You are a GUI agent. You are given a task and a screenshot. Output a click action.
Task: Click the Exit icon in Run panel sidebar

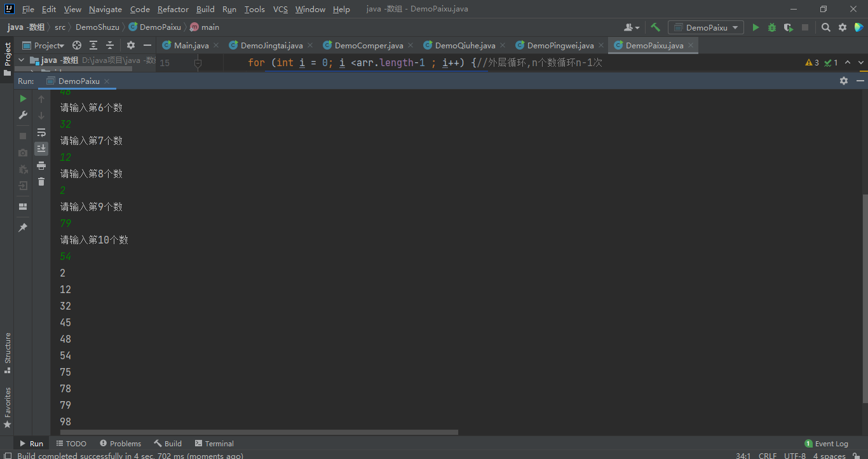[x=23, y=186]
